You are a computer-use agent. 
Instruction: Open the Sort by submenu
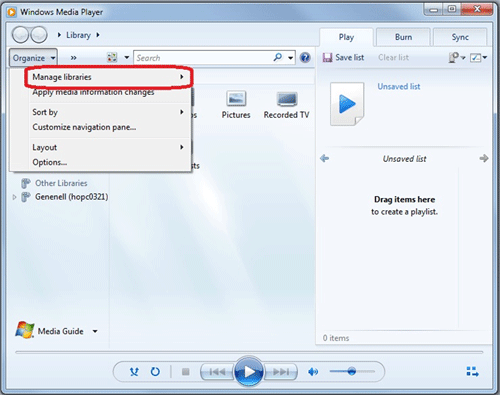[108, 112]
